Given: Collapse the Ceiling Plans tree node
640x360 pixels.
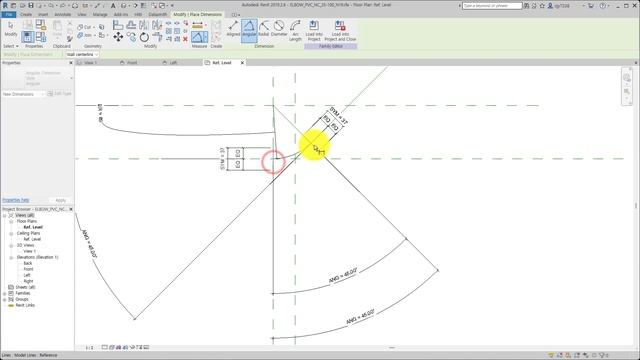Looking at the screenshot, I should pos(11,233).
